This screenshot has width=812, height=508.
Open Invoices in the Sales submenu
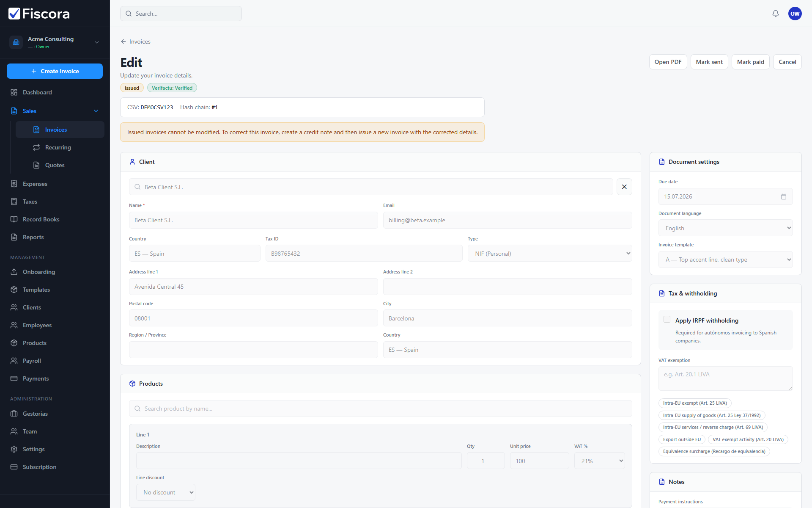pos(60,130)
